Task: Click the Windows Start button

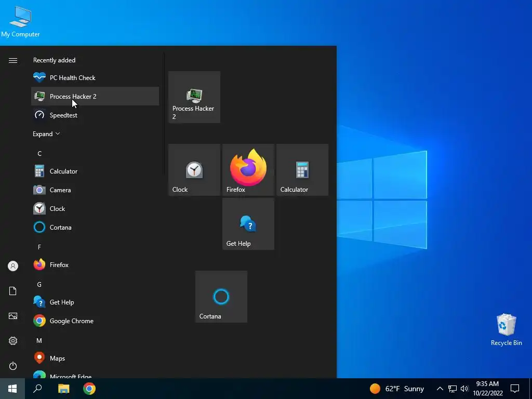Action: (x=12, y=389)
